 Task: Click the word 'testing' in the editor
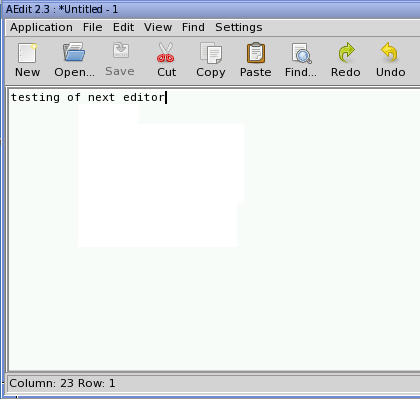[x=35, y=97]
